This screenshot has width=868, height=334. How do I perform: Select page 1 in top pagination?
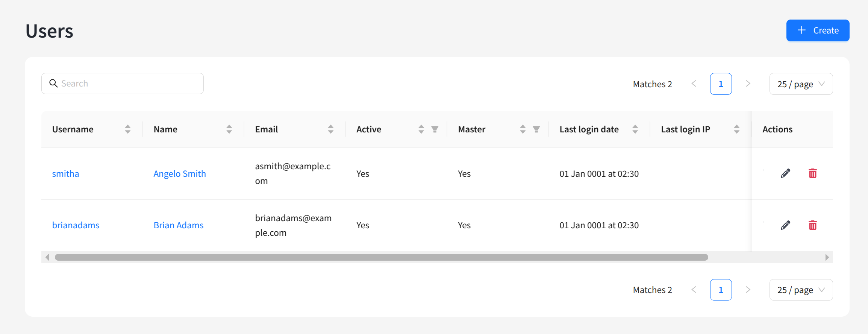click(721, 84)
